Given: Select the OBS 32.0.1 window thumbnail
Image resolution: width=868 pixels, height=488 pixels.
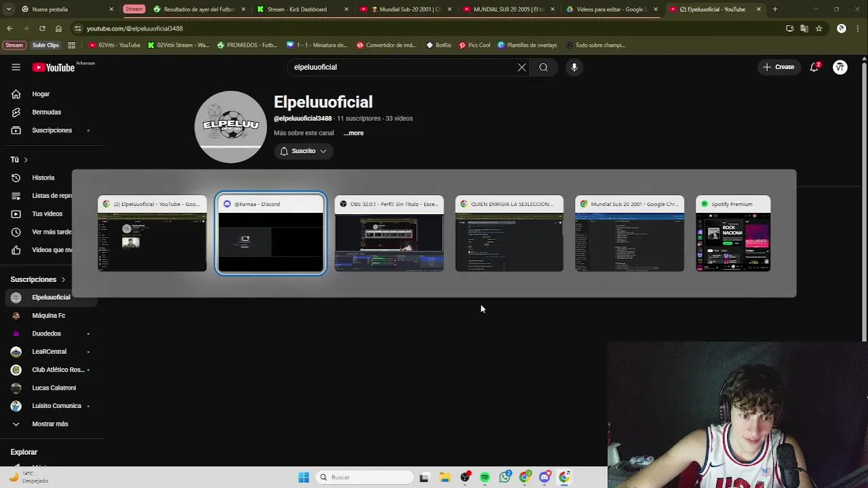Looking at the screenshot, I should 389,234.
